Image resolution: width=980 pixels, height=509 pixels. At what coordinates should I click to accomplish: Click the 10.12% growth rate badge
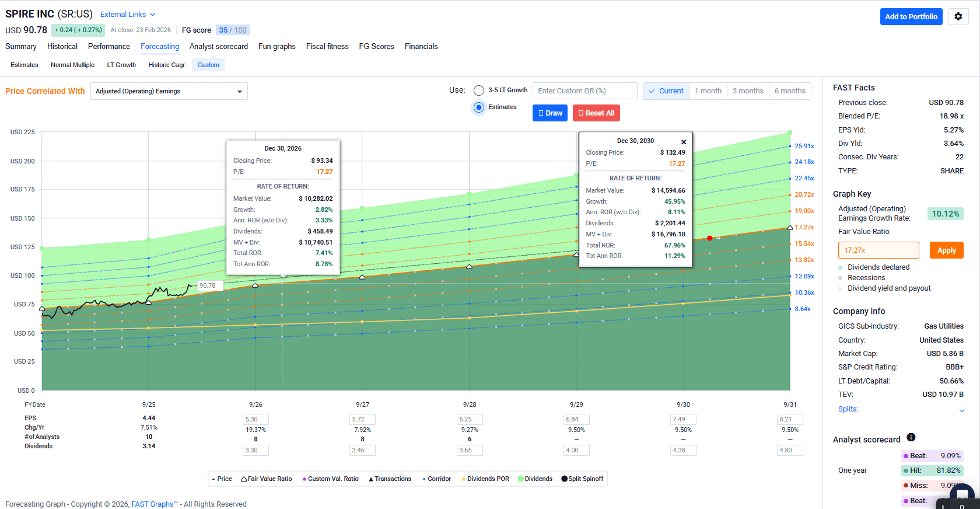click(946, 214)
